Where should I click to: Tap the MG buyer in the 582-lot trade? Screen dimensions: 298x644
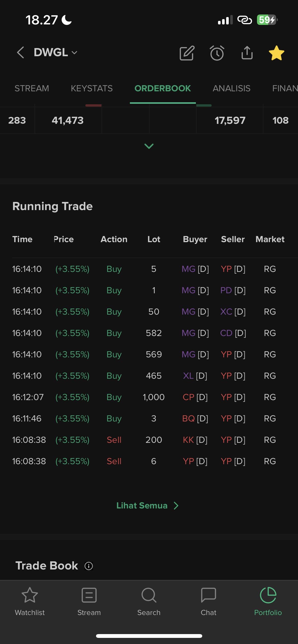[189, 333]
